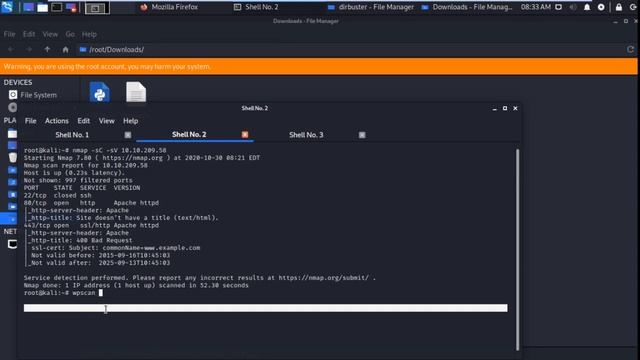Select the Python file icon in Downloads
This screenshot has height=360, width=640.
coord(100,92)
